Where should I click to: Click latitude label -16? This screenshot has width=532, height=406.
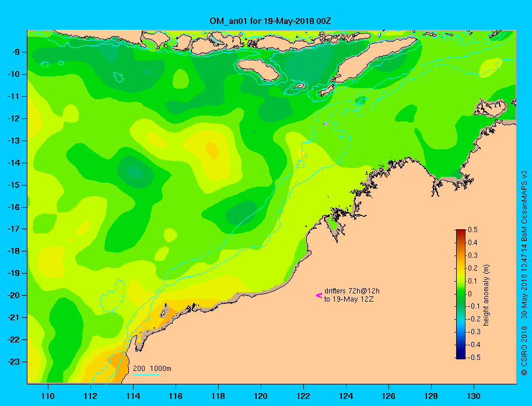tap(13, 207)
